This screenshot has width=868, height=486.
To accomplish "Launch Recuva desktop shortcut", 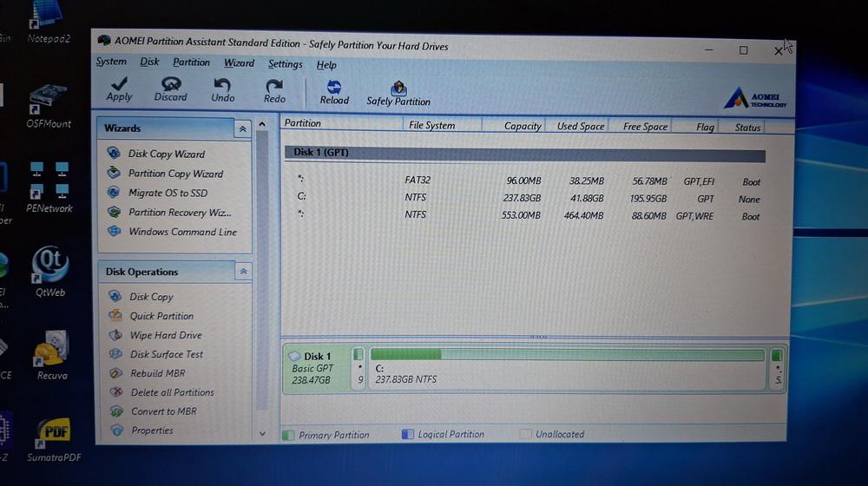I will coord(51,355).
